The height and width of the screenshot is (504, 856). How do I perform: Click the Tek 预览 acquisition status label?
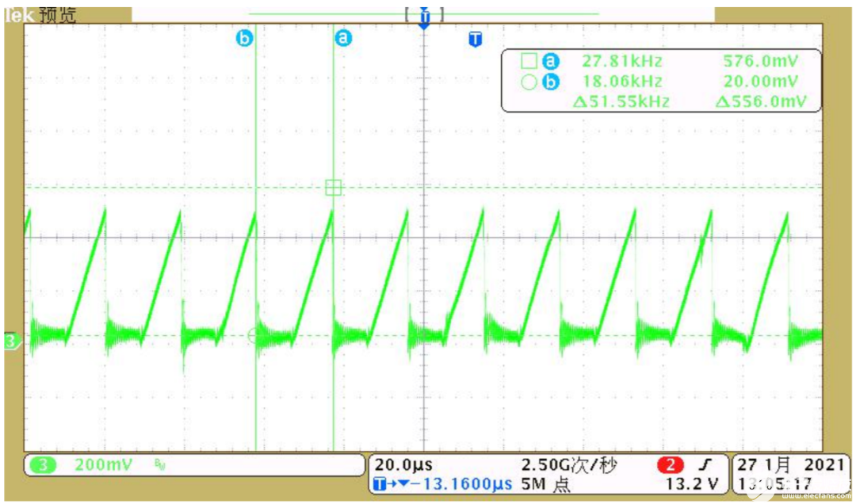(40, 15)
